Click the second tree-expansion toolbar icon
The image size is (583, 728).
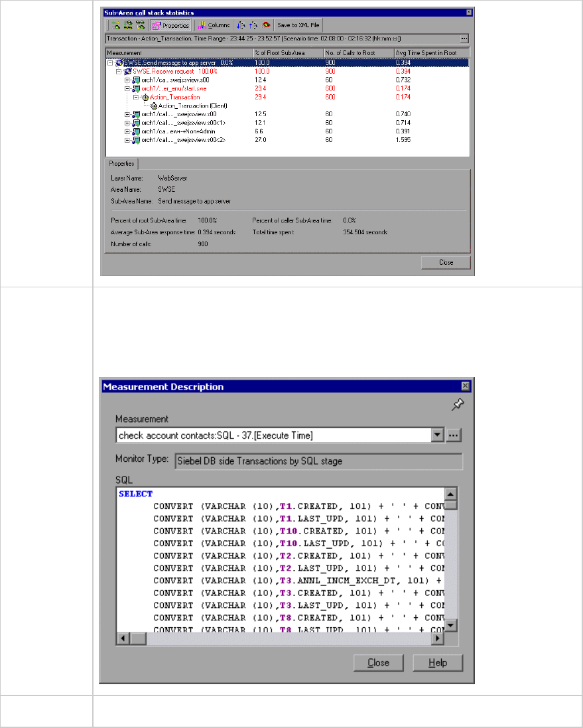(x=128, y=25)
